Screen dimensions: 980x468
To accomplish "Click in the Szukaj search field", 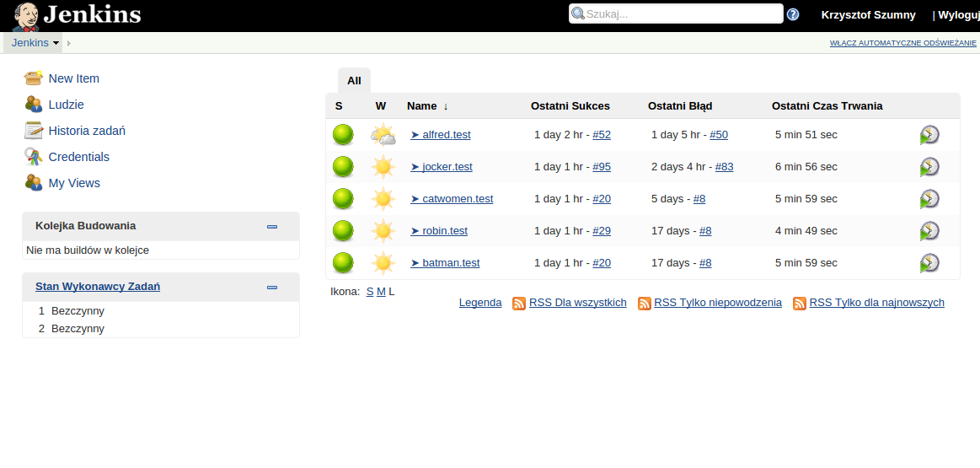I will pos(676,13).
